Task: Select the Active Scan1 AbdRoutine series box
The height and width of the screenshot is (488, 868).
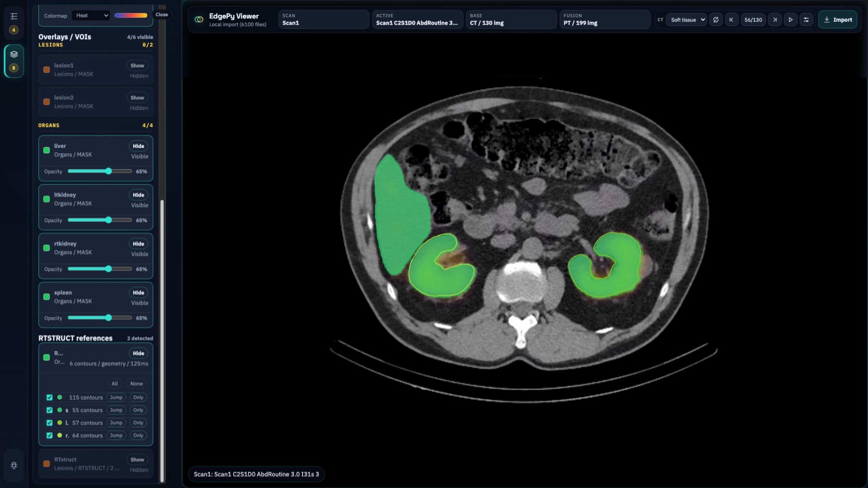Action: (x=417, y=20)
